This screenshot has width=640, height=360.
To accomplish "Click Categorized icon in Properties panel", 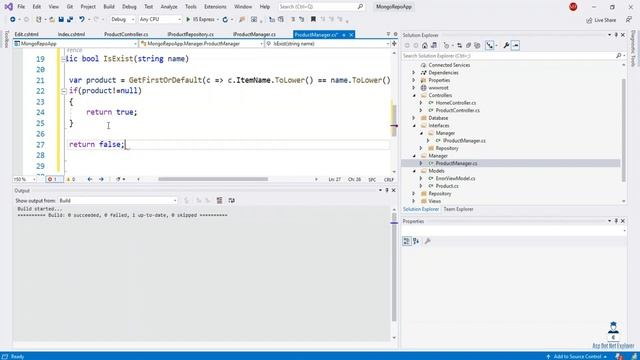I will point(407,241).
